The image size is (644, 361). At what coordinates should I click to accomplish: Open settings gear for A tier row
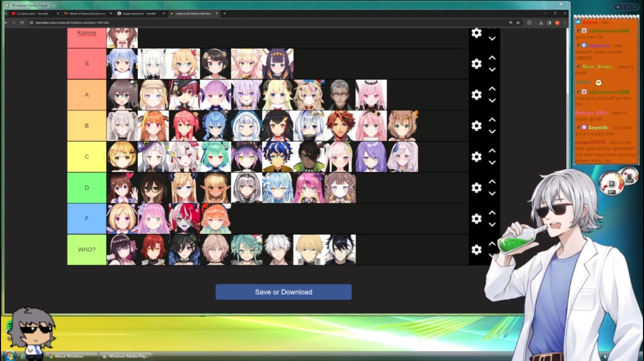coord(476,95)
